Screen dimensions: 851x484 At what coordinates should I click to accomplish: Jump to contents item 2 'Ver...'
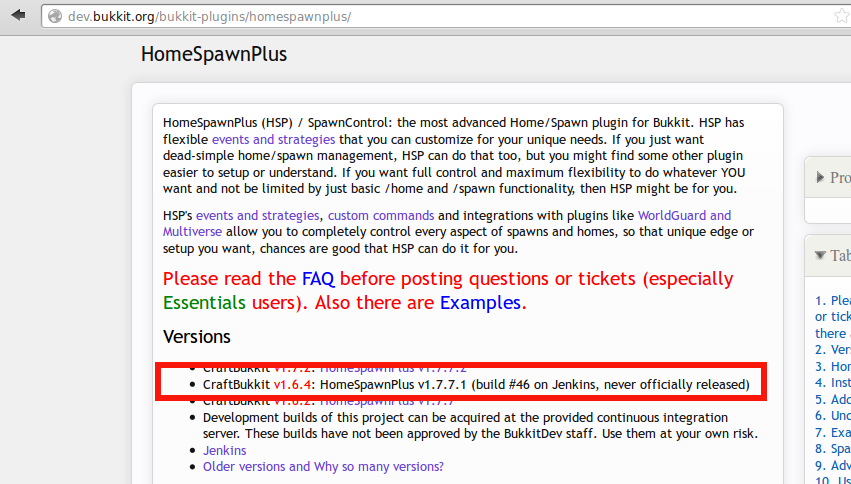(833, 350)
